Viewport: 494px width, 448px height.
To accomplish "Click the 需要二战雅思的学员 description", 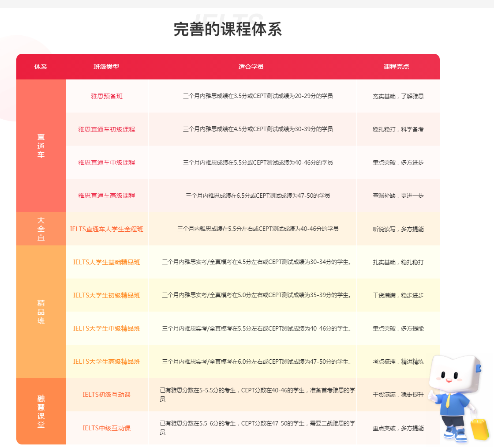I will (x=258, y=428).
